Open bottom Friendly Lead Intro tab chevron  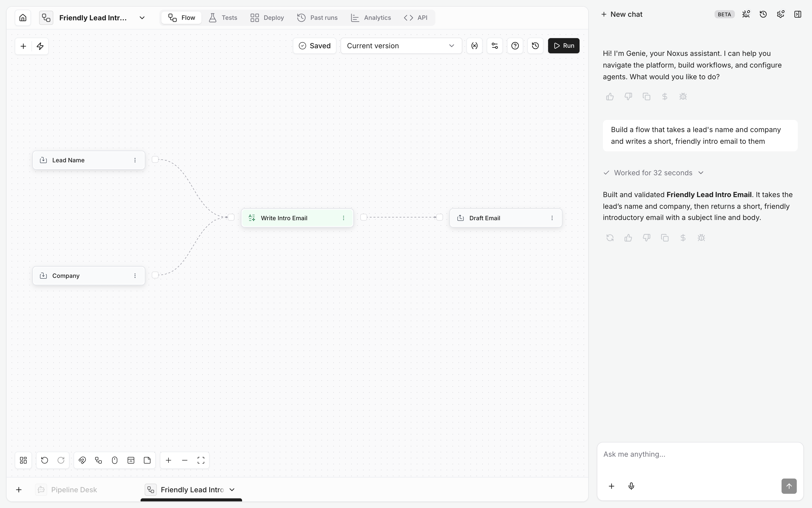tap(232, 490)
